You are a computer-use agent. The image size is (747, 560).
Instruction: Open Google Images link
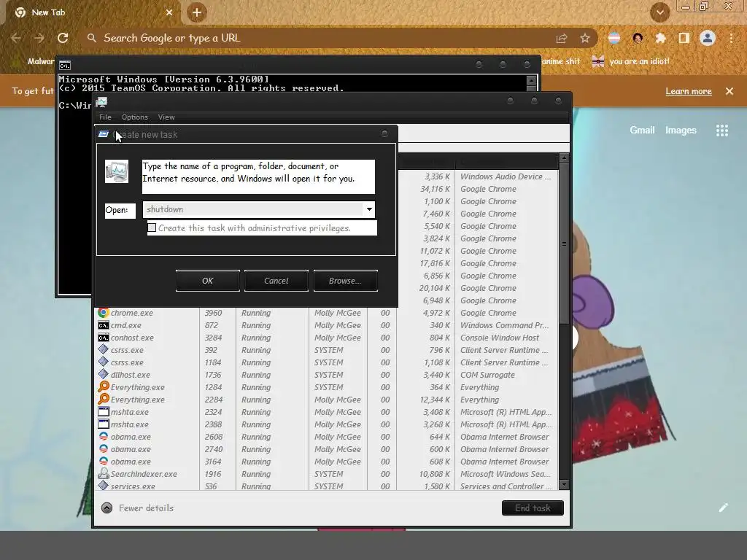coord(681,130)
